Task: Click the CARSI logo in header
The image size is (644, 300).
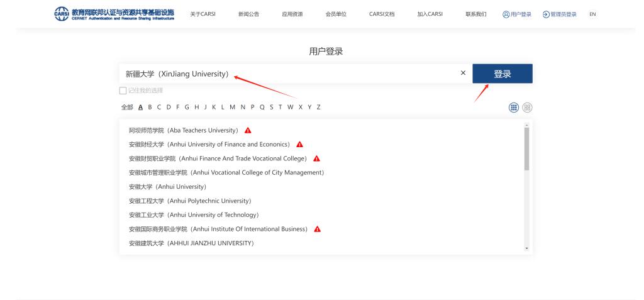Action: click(114, 14)
